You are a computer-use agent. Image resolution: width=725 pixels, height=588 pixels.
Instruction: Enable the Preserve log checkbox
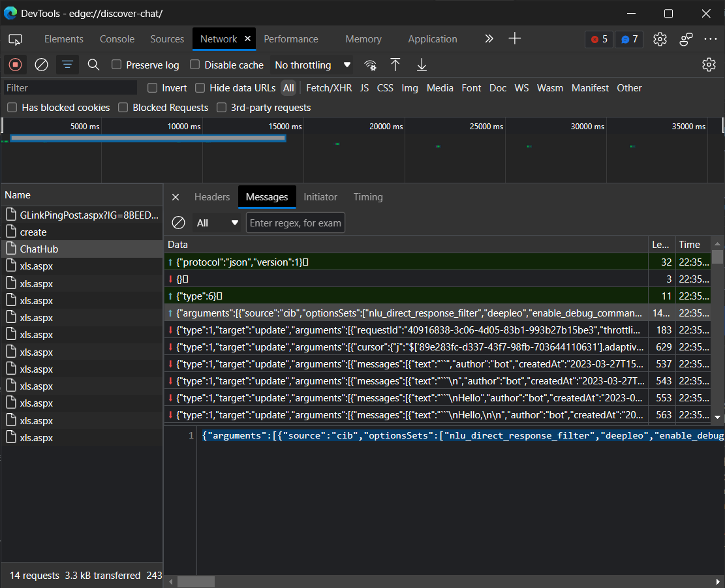116,65
